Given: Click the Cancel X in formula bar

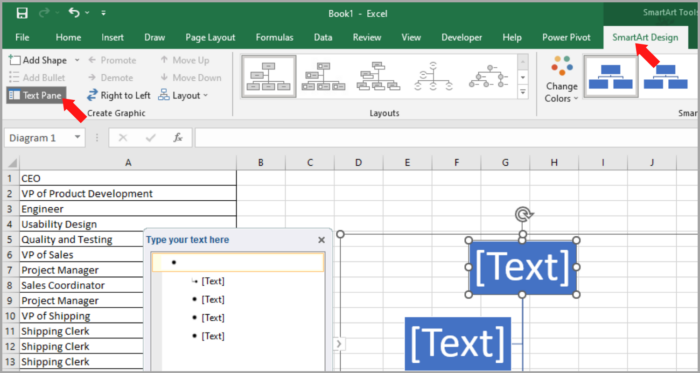Looking at the screenshot, I should tap(123, 138).
